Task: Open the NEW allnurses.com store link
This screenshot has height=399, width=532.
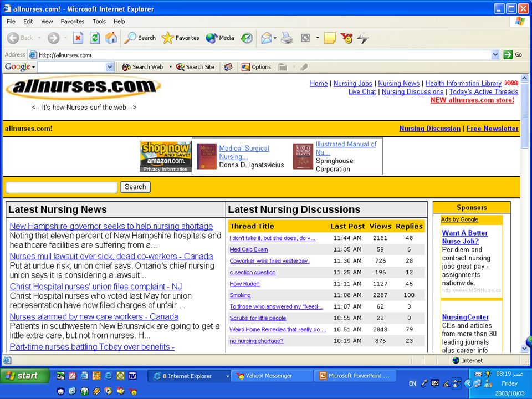Action: 472,100
